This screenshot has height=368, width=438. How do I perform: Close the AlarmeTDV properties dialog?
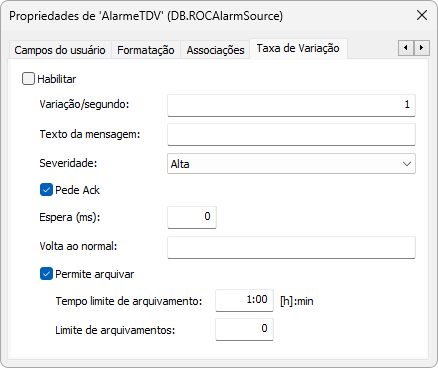click(422, 15)
